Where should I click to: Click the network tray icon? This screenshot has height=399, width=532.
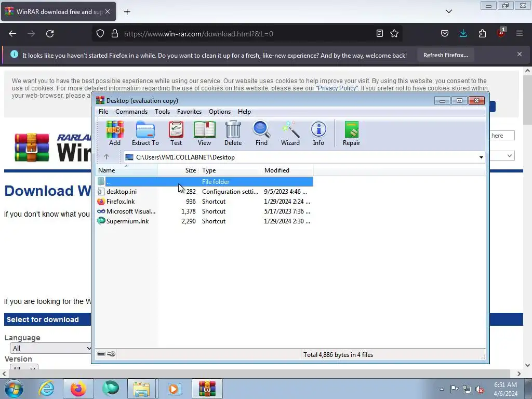coord(467,389)
